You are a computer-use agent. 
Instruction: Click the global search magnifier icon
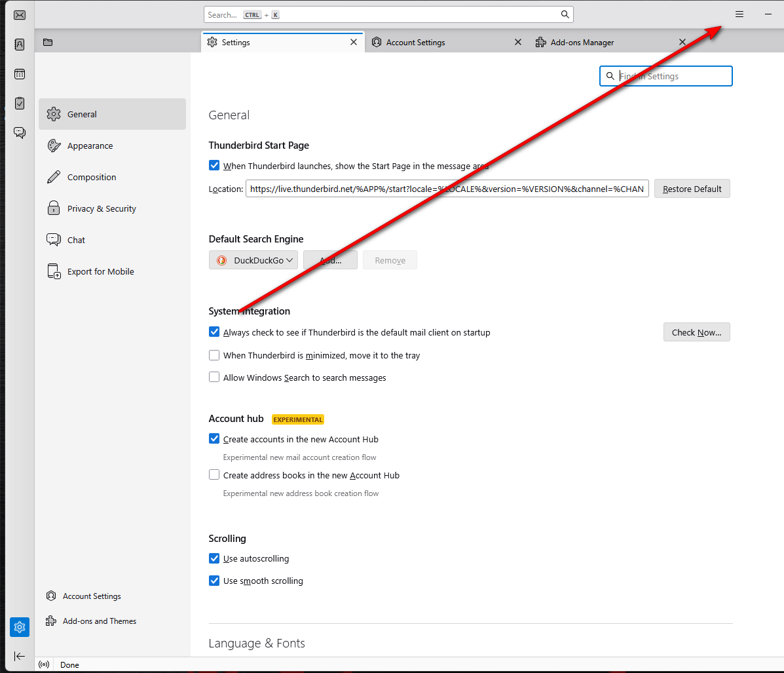[x=565, y=14]
